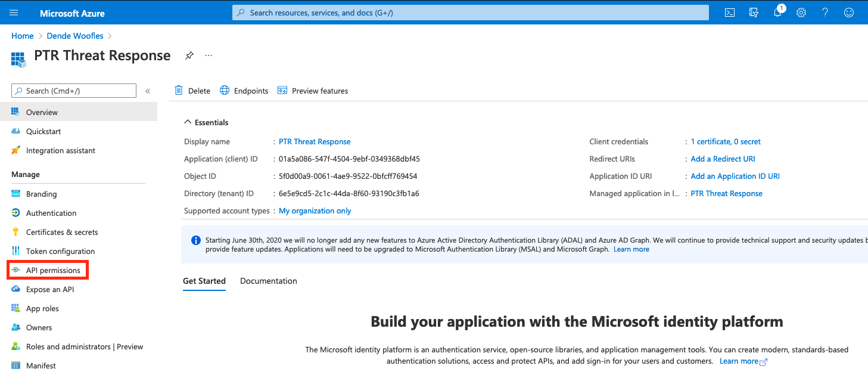View notifications bell icon
Image resolution: width=868 pixels, height=375 pixels.
[778, 13]
